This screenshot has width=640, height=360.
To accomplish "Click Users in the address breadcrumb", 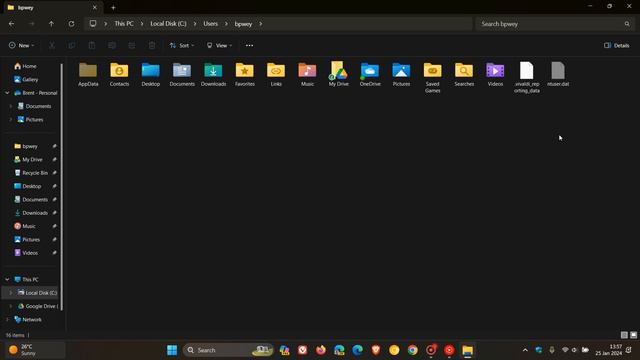I will click(x=211, y=24).
